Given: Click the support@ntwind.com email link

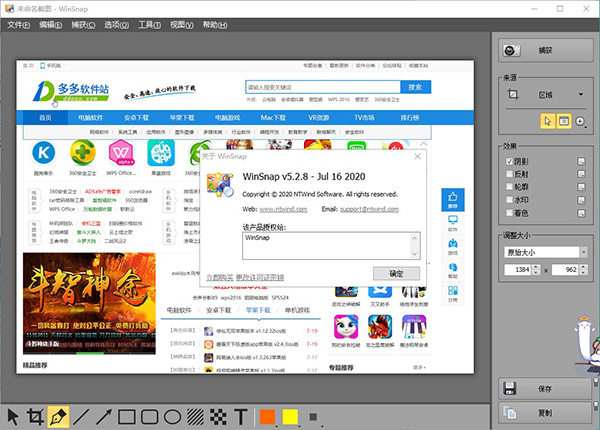Looking at the screenshot, I should [369, 209].
